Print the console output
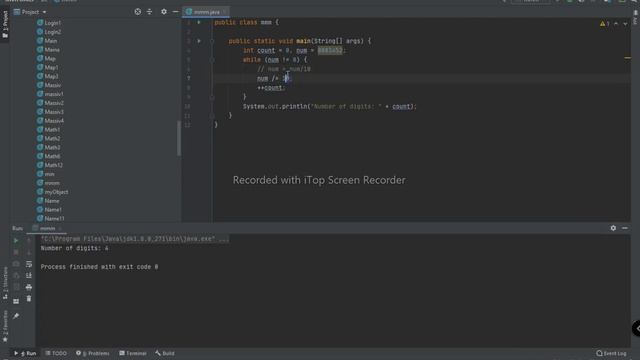640x360 pixels. (29, 287)
